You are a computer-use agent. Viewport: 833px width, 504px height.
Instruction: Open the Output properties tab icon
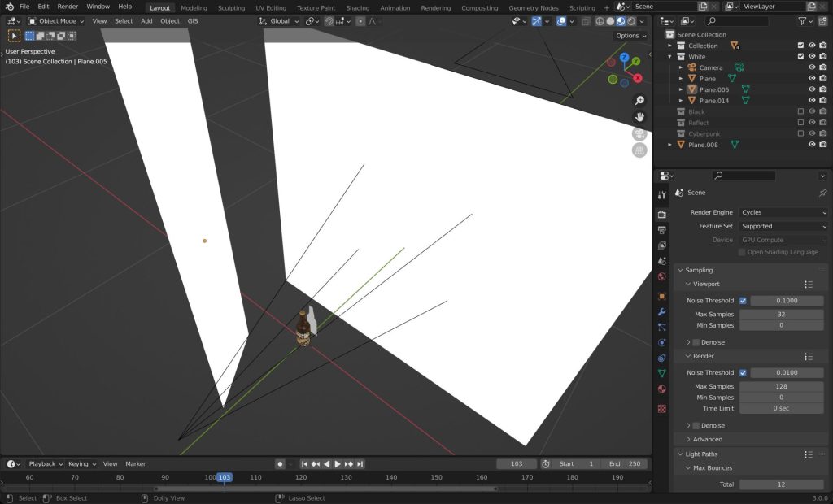click(662, 230)
